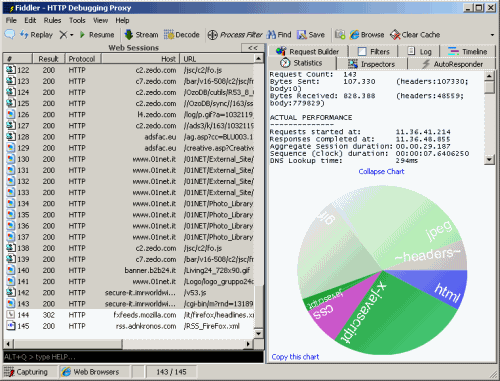Select the Statistics tab
500x381 pixels.
tap(302, 63)
